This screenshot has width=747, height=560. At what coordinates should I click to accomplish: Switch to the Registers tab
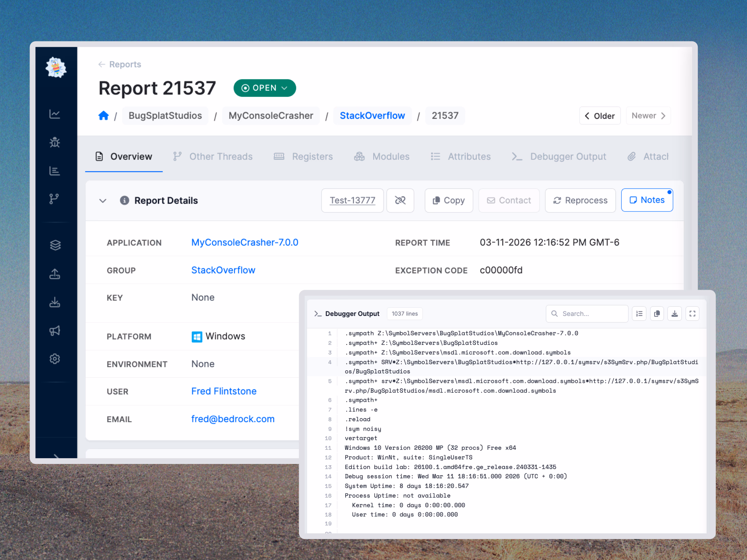click(x=303, y=156)
